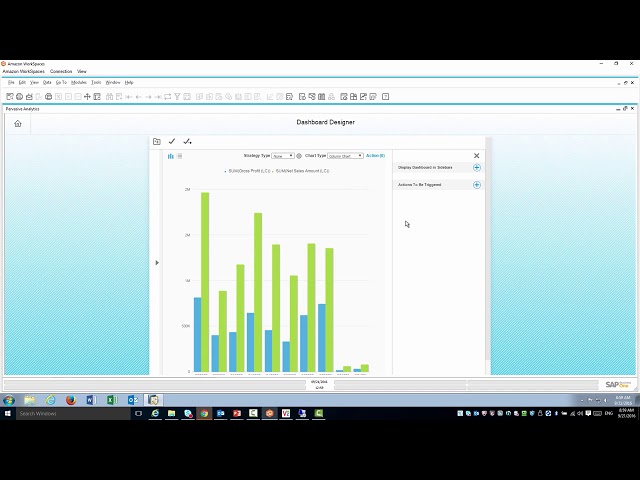This screenshot has width=640, height=480.
Task: Click the calendar toolbar icon near right
Action: click(x=322, y=97)
